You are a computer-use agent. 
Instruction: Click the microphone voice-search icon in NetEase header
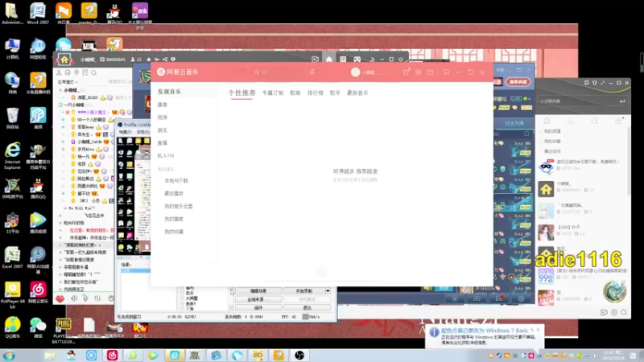[312, 72]
